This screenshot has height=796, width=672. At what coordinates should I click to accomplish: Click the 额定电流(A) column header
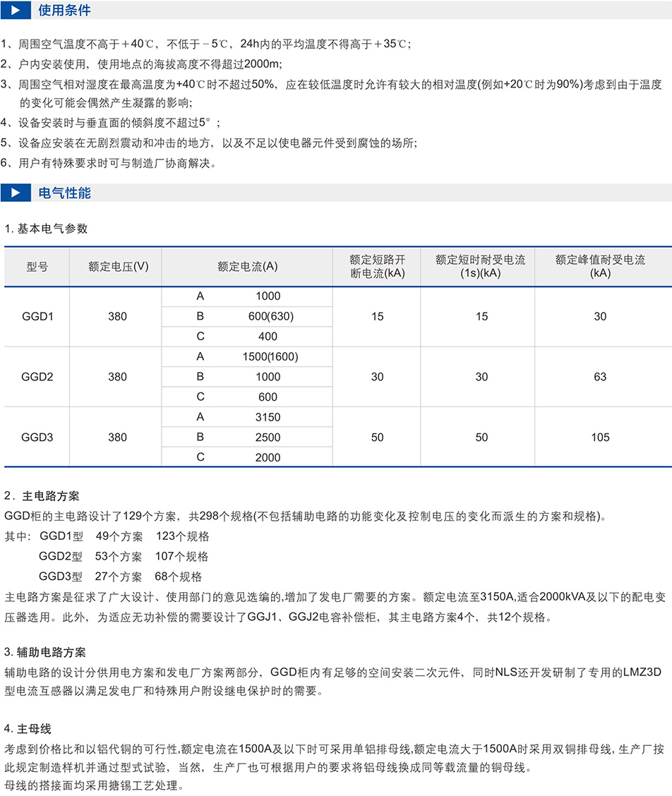247,267
